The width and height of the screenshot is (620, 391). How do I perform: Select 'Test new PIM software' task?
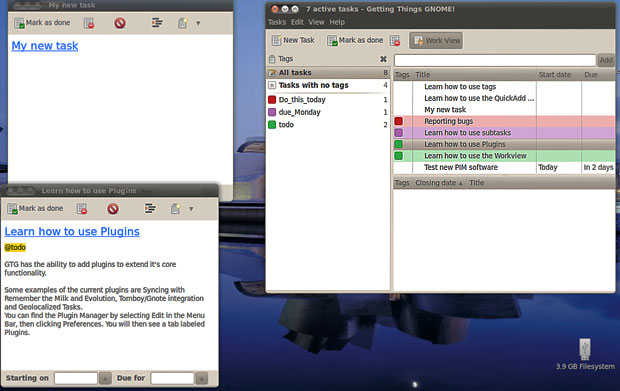(x=504, y=167)
